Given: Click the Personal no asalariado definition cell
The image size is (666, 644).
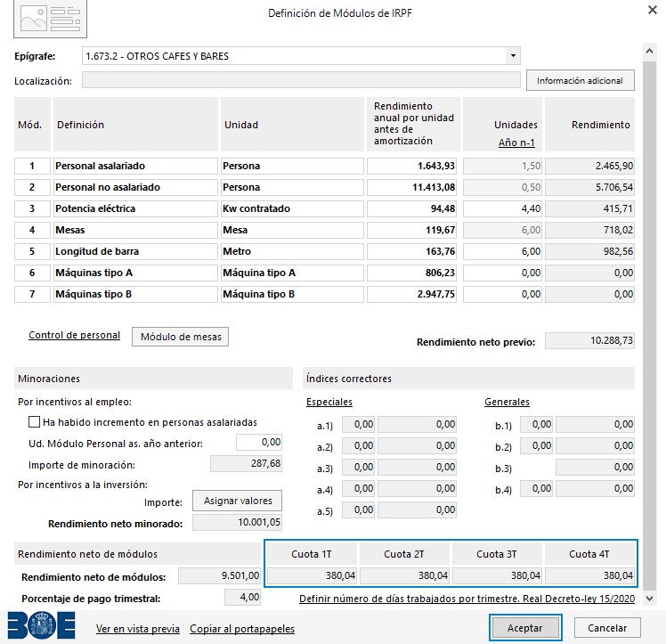Looking at the screenshot, I should point(135,187).
